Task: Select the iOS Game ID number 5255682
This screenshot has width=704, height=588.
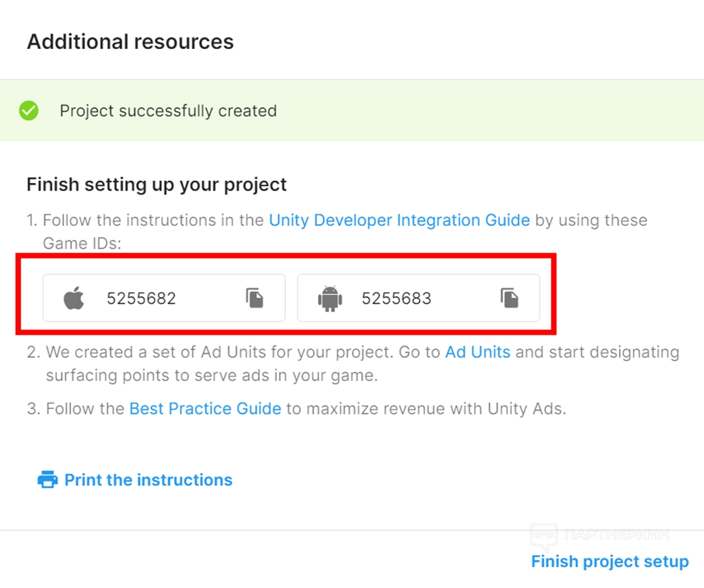Action: pyautogui.click(x=142, y=298)
